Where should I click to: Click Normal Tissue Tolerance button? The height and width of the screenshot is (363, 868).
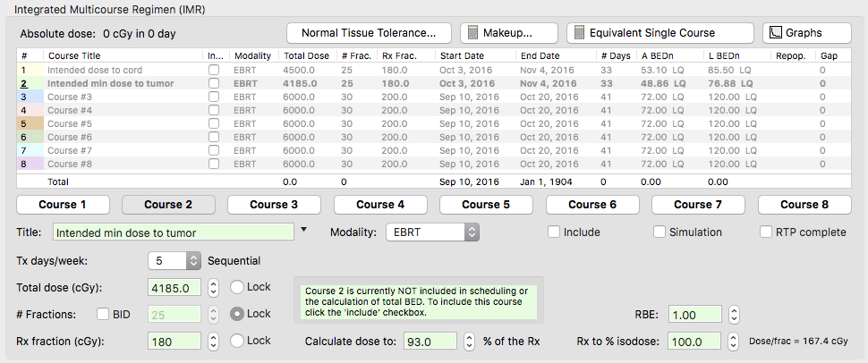coord(369,33)
